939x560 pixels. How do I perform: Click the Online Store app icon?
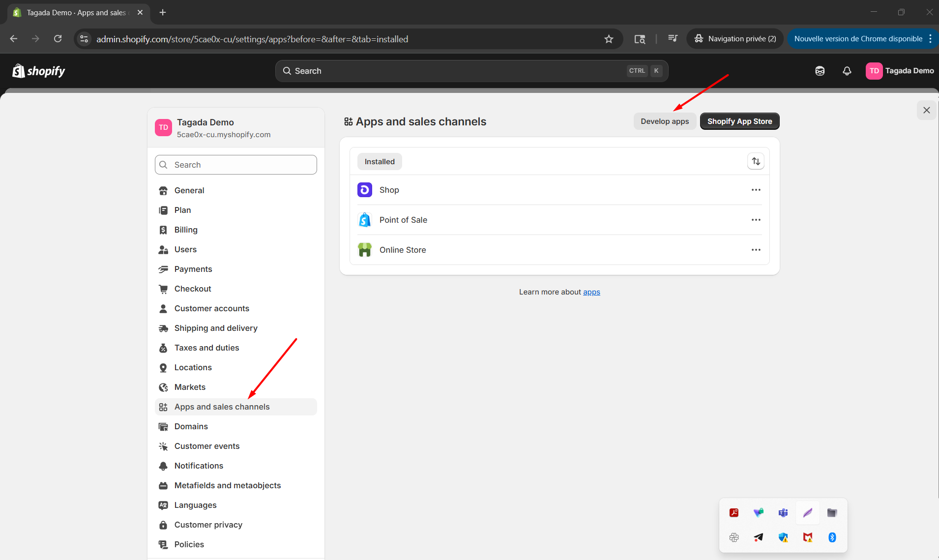(365, 250)
